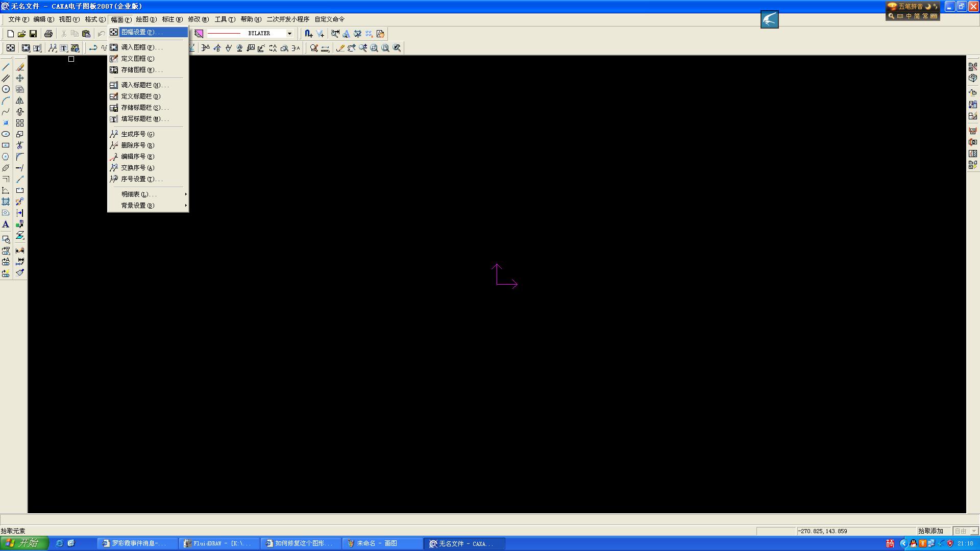
Task: Click the layer color swatch icon
Action: coord(199,34)
